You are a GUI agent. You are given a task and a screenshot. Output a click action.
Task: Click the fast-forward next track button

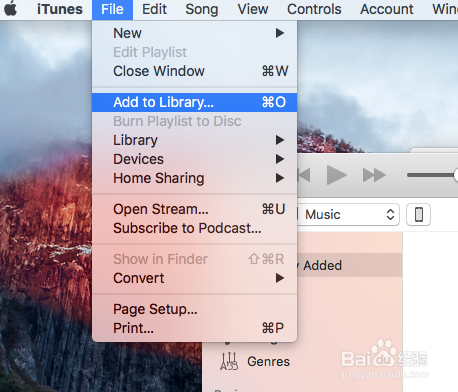pos(374,175)
